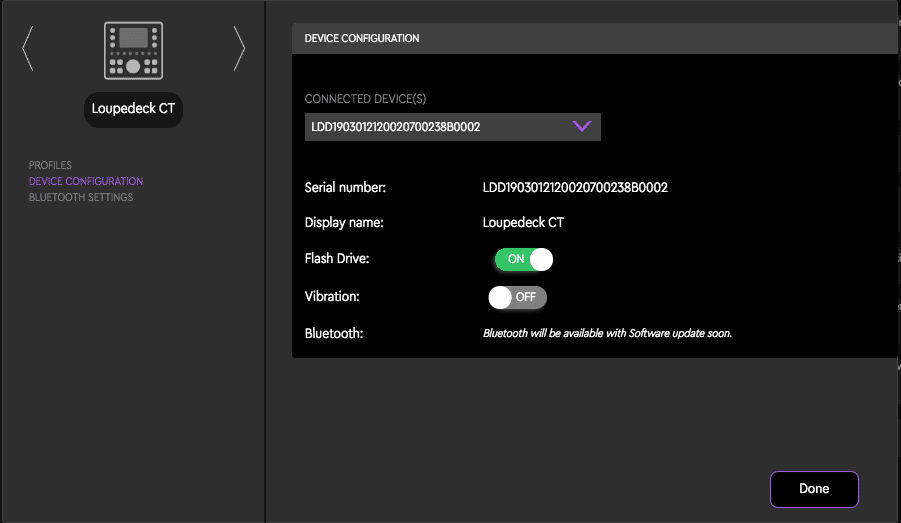The image size is (901, 523).
Task: Open Device Configuration section in sidebar
Action: point(86,181)
